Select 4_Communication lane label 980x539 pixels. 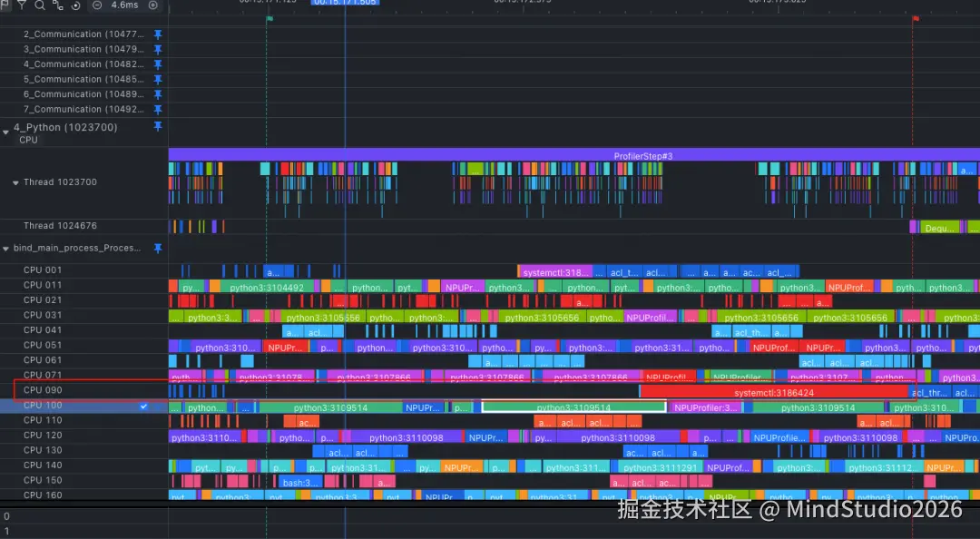83,64
